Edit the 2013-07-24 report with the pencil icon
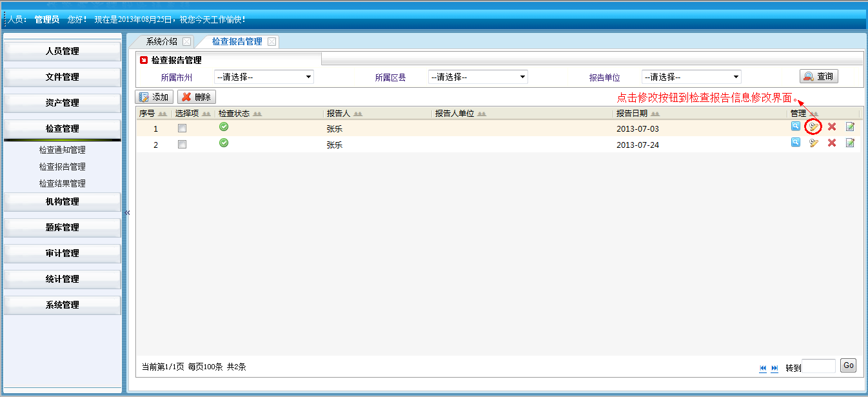The width and height of the screenshot is (868, 397). 814,143
